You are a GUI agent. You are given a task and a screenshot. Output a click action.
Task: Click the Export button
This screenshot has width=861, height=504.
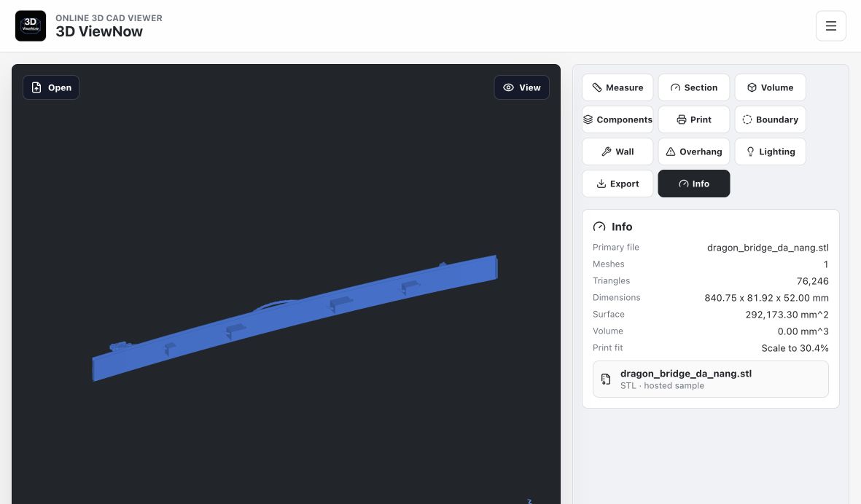point(617,184)
